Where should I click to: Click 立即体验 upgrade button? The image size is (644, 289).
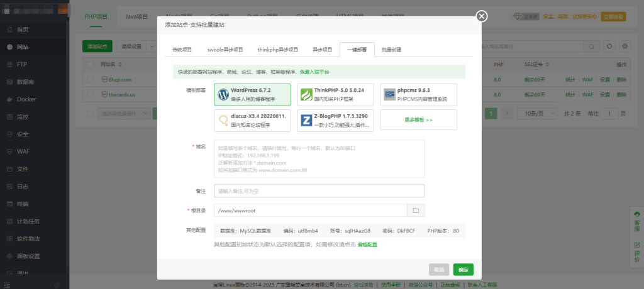(x=613, y=16)
